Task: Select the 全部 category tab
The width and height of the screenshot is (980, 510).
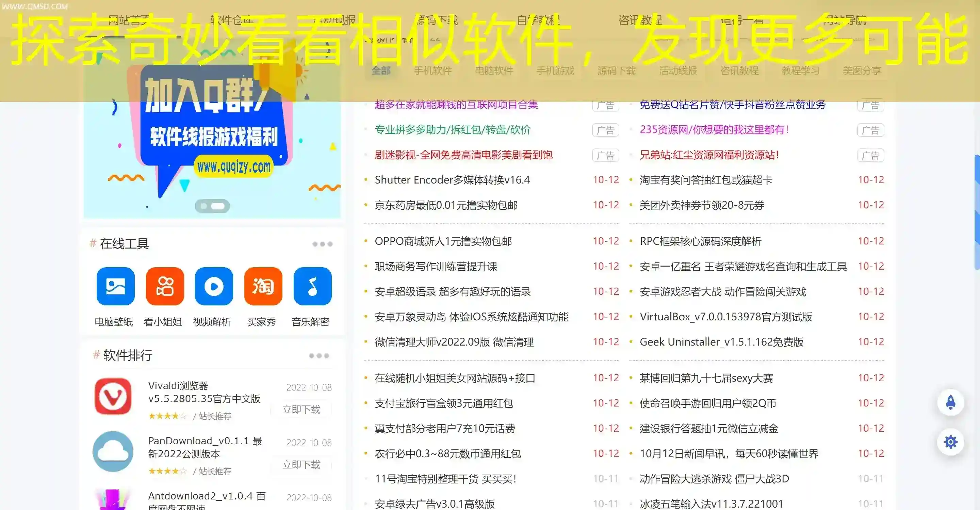Action: point(381,70)
